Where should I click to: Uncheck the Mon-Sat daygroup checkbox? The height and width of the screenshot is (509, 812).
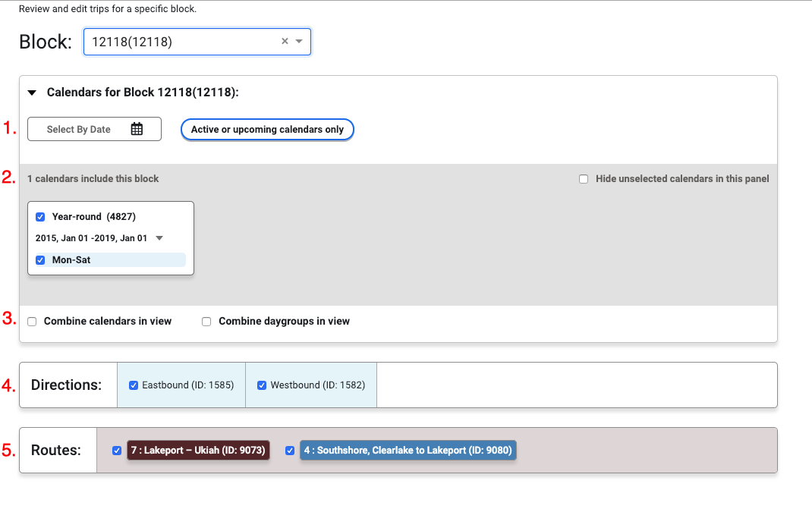point(40,260)
